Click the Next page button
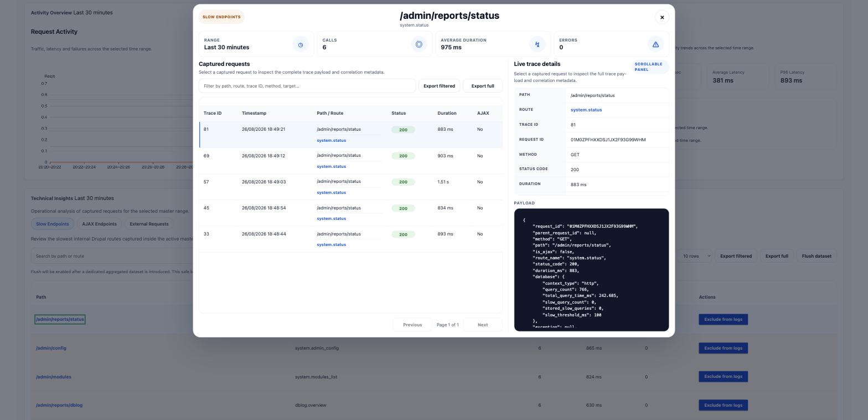This screenshot has width=868, height=420. (x=483, y=325)
